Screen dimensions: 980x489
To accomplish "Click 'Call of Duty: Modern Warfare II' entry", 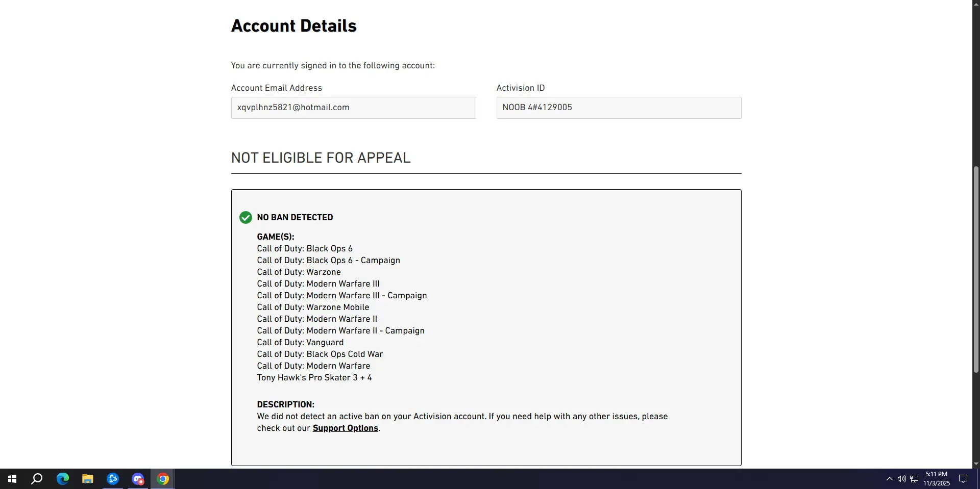I will coord(317,319).
